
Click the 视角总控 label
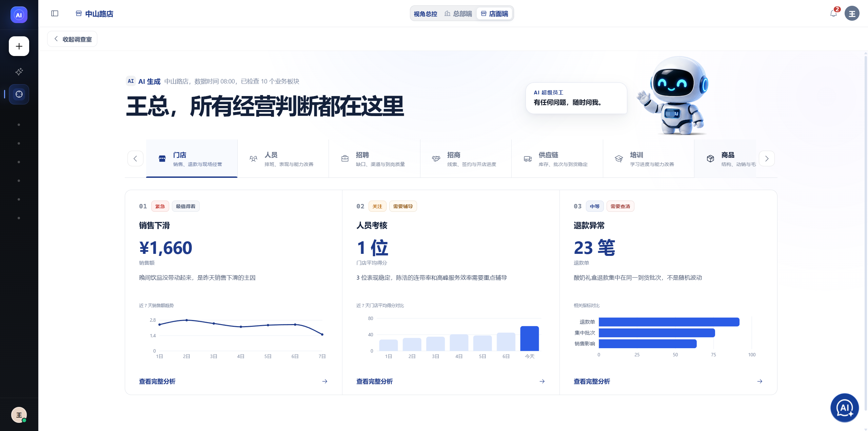426,14
